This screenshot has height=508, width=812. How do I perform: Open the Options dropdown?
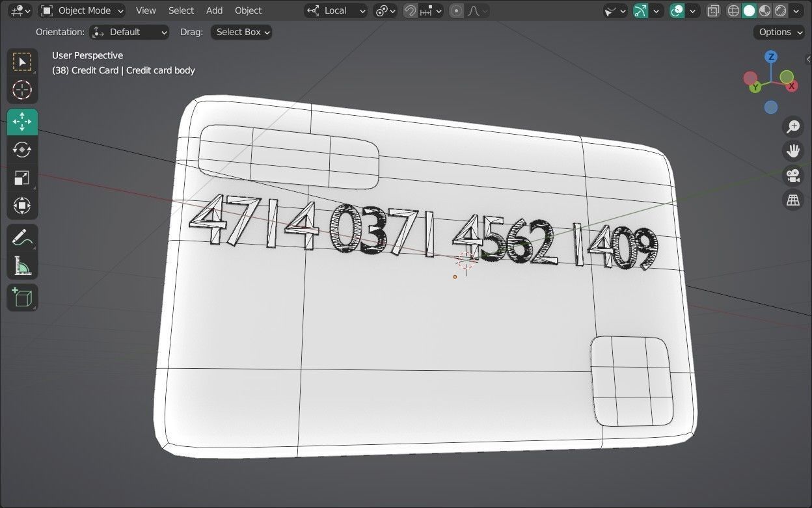point(779,32)
